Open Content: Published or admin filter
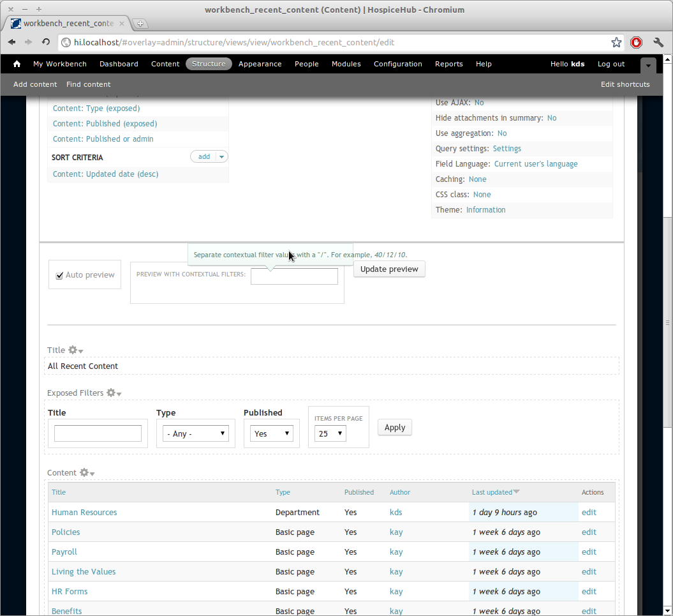 coord(103,139)
